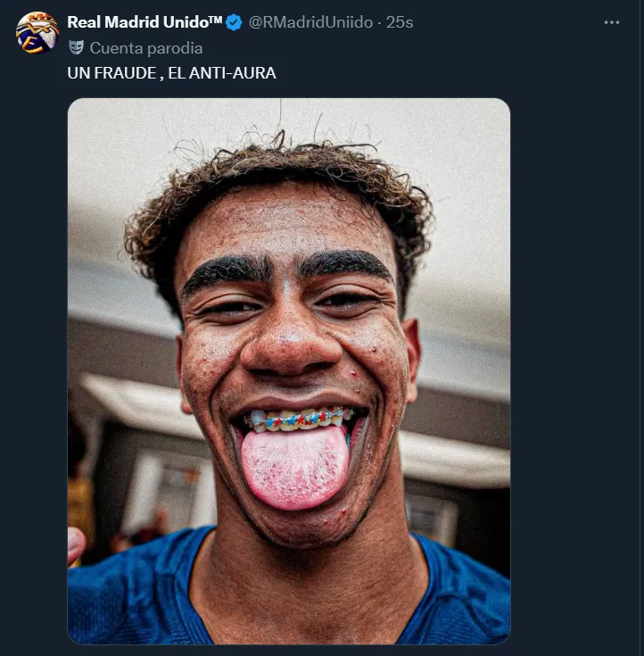Click the parody mask icon
This screenshot has width=644, height=656.
[76, 48]
